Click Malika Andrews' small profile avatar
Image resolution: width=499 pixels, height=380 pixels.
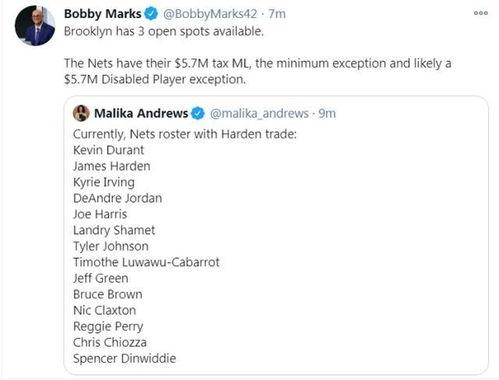point(81,113)
